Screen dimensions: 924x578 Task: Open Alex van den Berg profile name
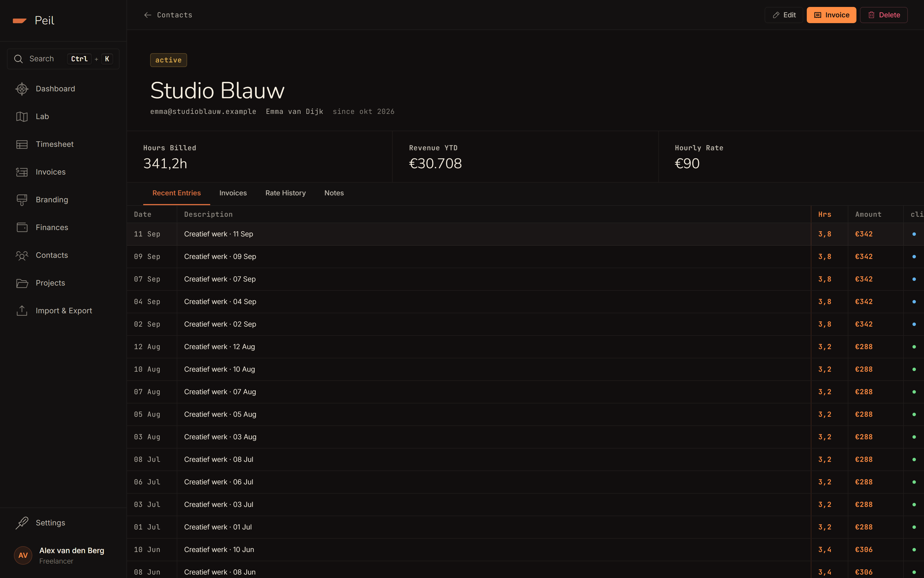pyautogui.click(x=71, y=551)
